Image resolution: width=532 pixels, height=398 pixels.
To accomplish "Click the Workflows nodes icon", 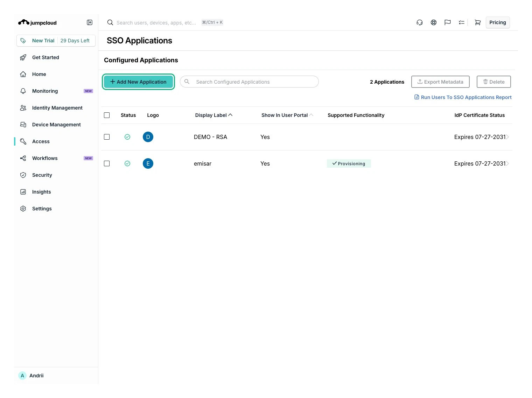I will 23,158.
